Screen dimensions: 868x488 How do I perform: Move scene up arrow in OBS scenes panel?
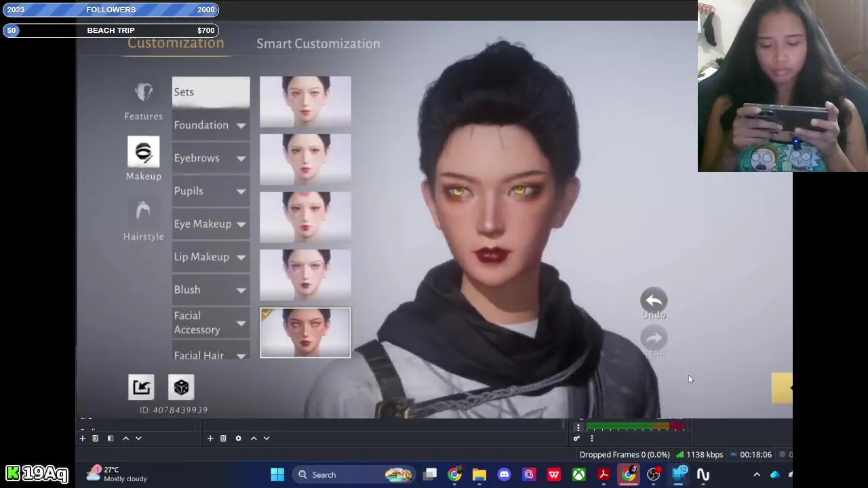(125, 439)
